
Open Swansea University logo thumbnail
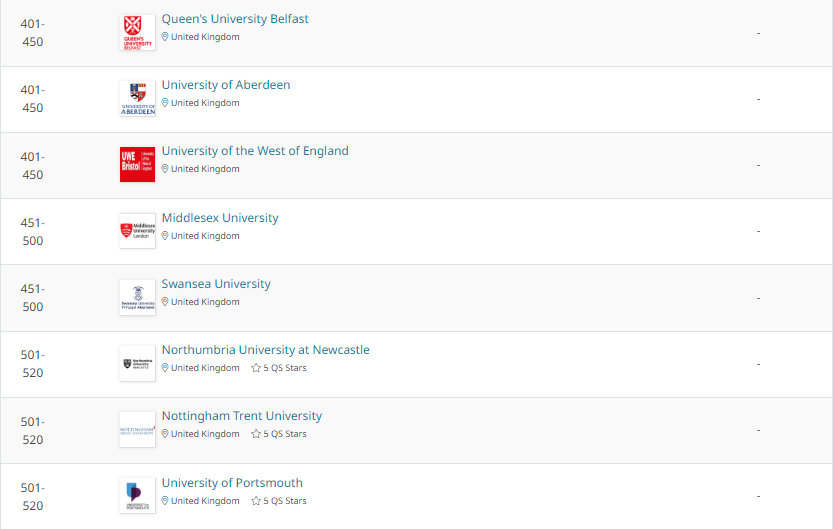(138, 297)
